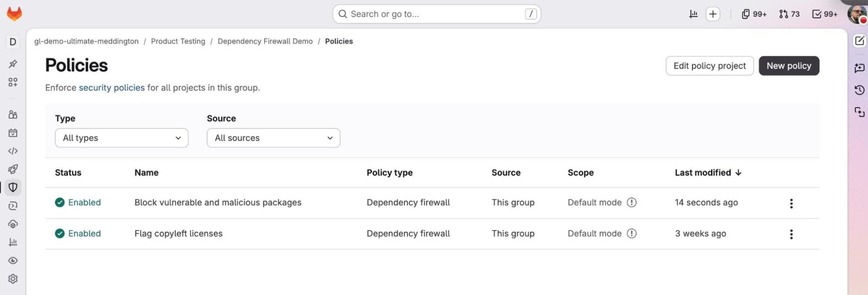Image resolution: width=868 pixels, height=295 pixels.
Task: Click the 3 weeks ago timestamp
Action: point(700,234)
